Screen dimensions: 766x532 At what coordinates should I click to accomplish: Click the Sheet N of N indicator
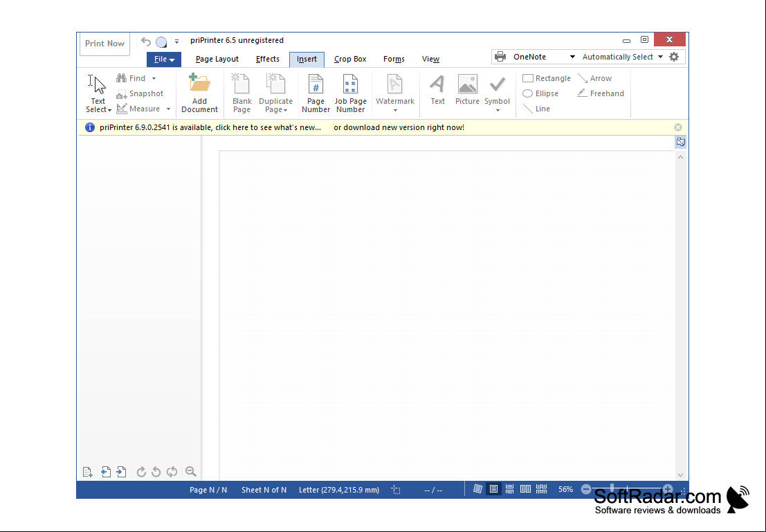click(x=264, y=490)
